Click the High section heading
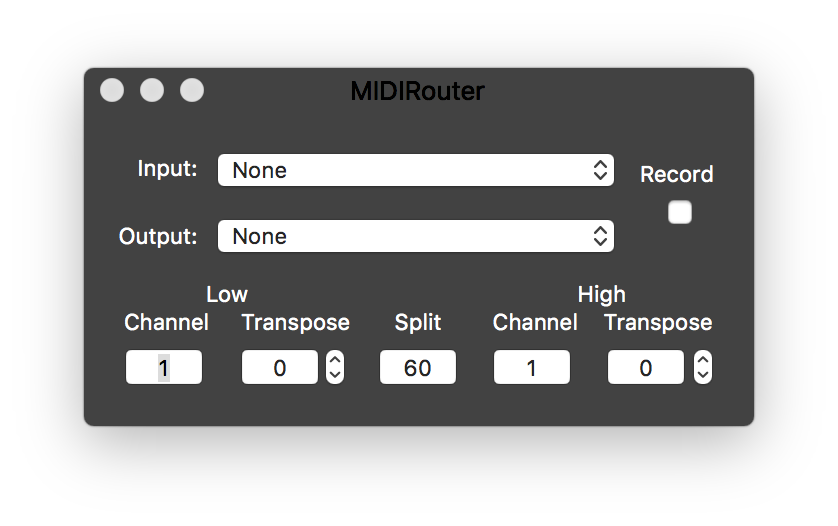The image size is (838, 526). coord(602,295)
